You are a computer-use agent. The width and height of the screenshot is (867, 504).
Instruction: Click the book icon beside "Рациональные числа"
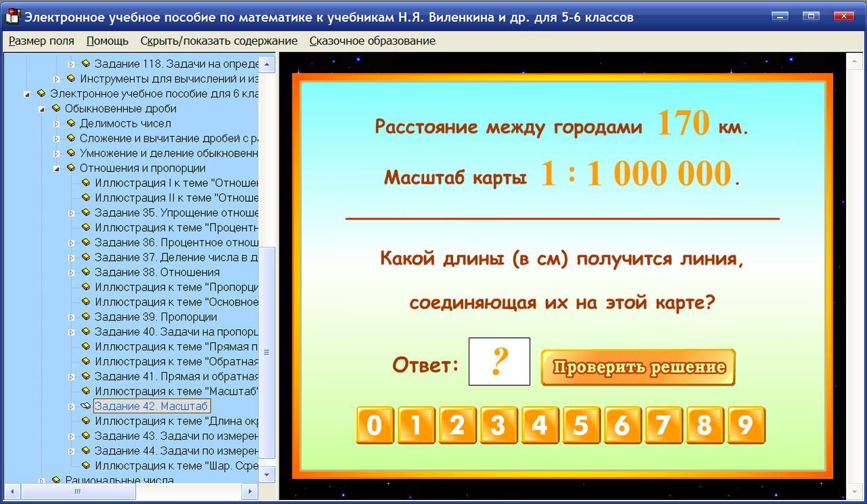[56, 480]
